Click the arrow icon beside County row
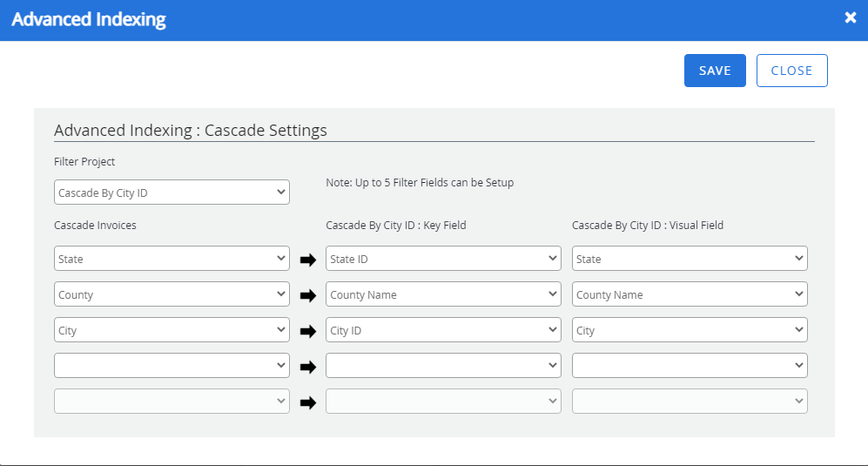Viewport: 868px width, 466px height. pos(307,295)
